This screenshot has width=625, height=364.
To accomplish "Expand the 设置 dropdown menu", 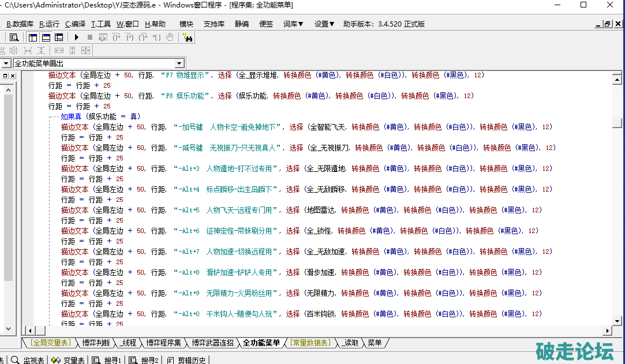I will (324, 24).
